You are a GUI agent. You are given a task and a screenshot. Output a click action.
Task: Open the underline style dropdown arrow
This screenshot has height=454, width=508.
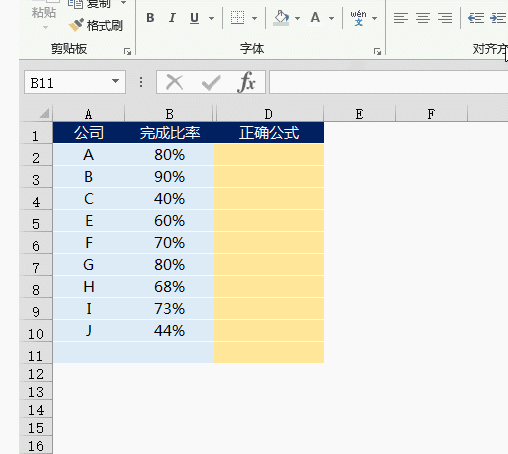tap(211, 18)
